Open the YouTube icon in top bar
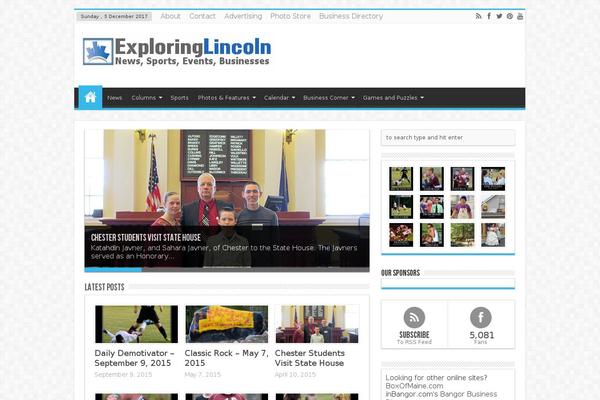This screenshot has height=400, width=600. 520,16
